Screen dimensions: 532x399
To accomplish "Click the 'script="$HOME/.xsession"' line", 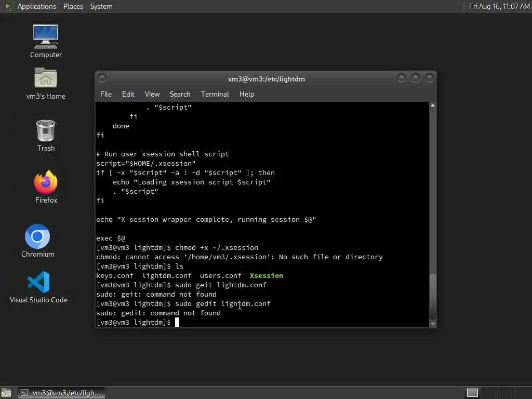I will point(146,163).
